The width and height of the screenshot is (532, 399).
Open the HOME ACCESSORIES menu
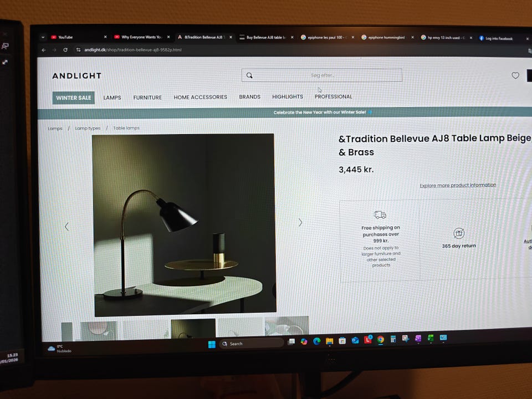click(201, 97)
